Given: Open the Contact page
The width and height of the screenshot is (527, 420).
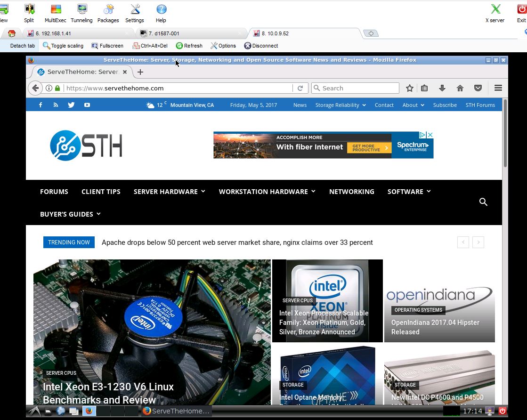Looking at the screenshot, I should [x=384, y=105].
